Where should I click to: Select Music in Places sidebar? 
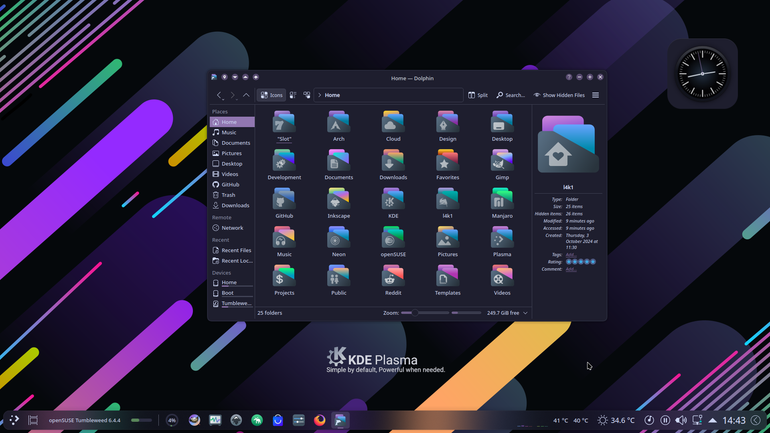click(232, 133)
